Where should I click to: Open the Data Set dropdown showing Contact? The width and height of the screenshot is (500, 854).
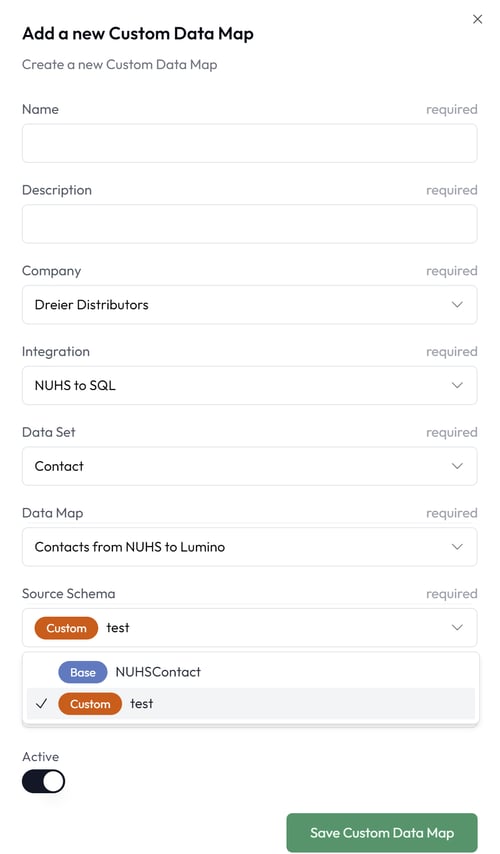point(249,466)
